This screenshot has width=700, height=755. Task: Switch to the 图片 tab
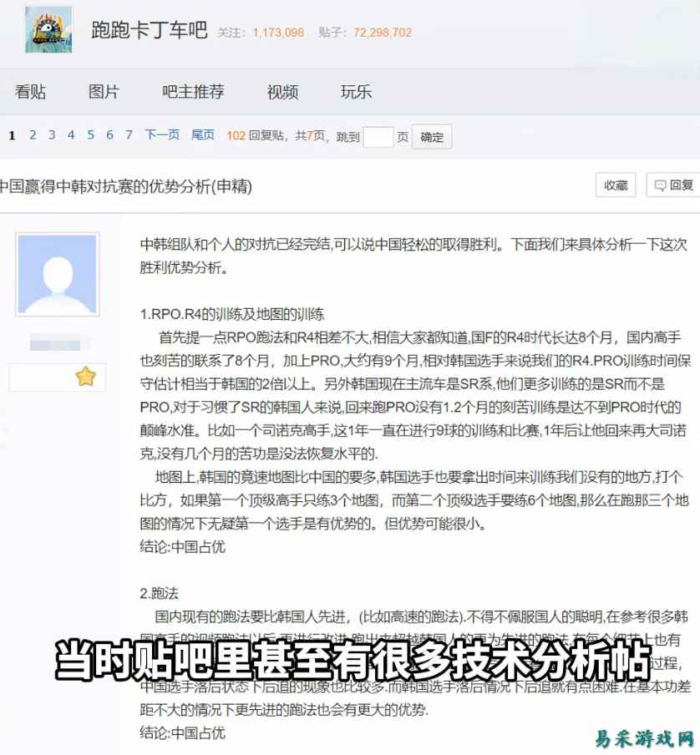(x=104, y=91)
